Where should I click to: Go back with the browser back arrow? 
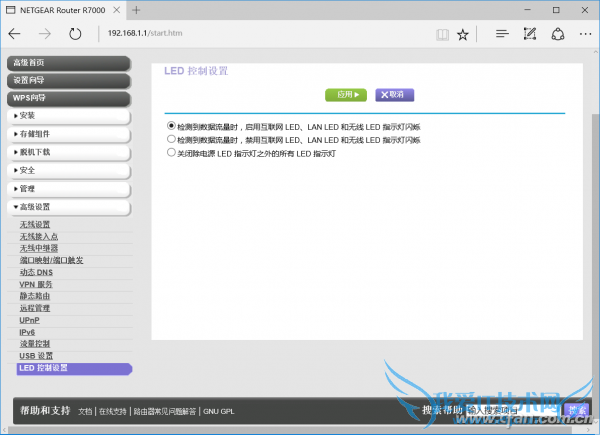(x=14, y=34)
